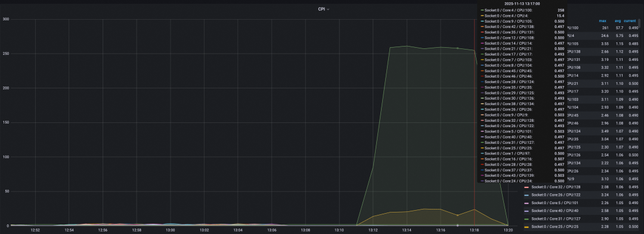Change color via legend CPU:40 swatch
The height and width of the screenshot is (234, 644).
527,211
